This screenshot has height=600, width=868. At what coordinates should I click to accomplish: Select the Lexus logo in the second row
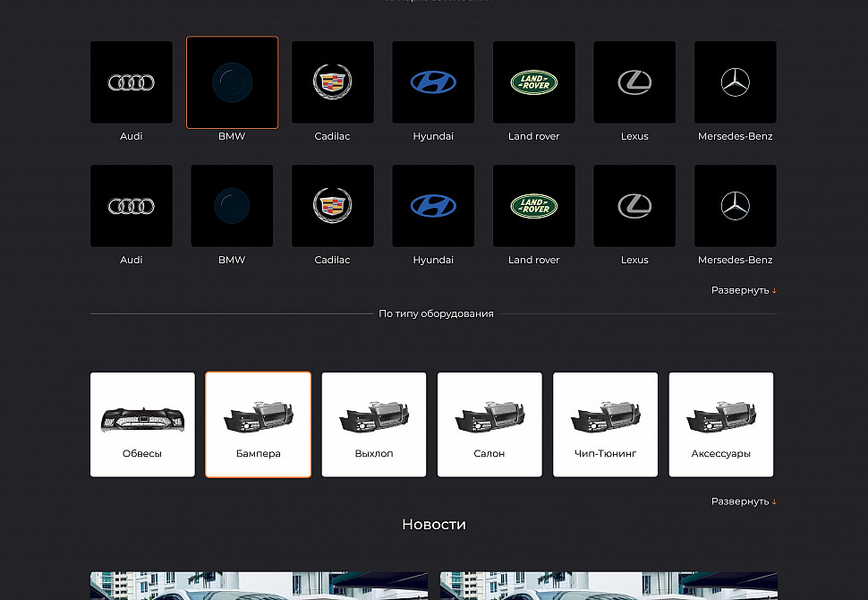click(x=634, y=206)
